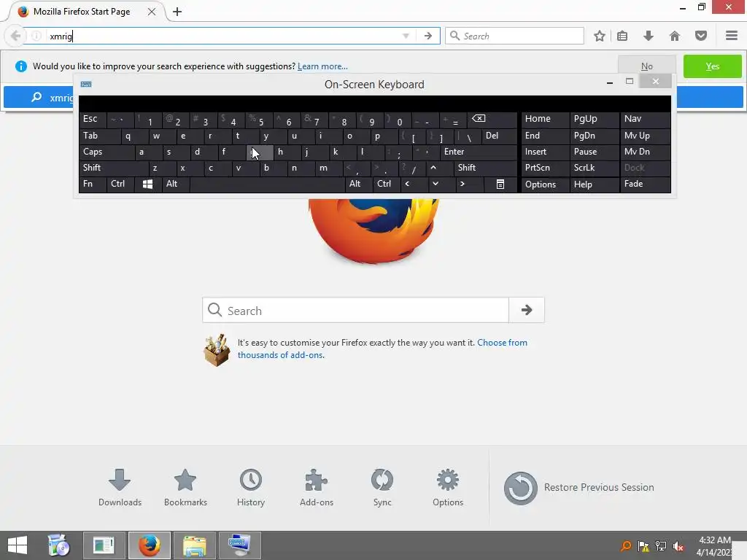The image size is (747, 560).
Task: Open File Explorer from the taskbar
Action: click(x=194, y=545)
